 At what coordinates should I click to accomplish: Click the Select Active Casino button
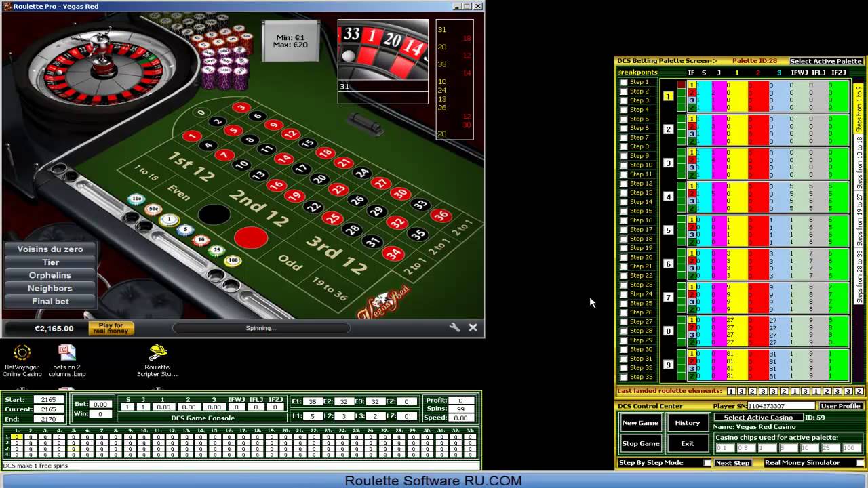pyautogui.click(x=758, y=418)
